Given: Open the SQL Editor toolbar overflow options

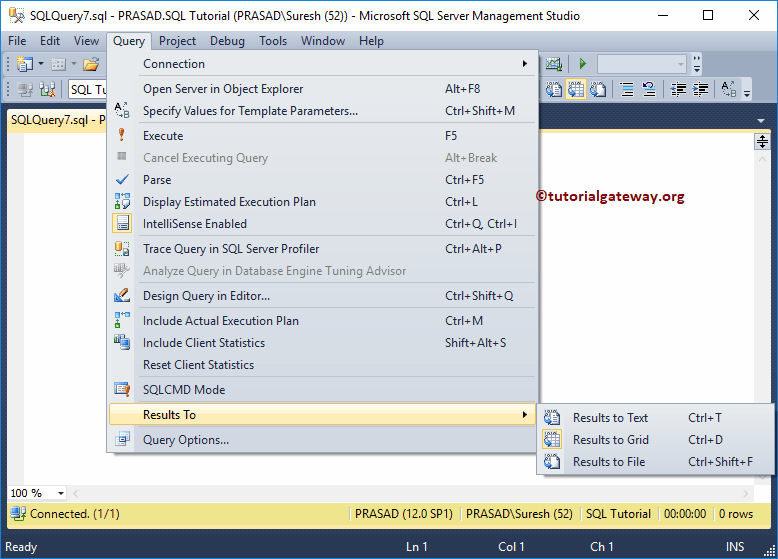Looking at the screenshot, I should click(x=747, y=92).
